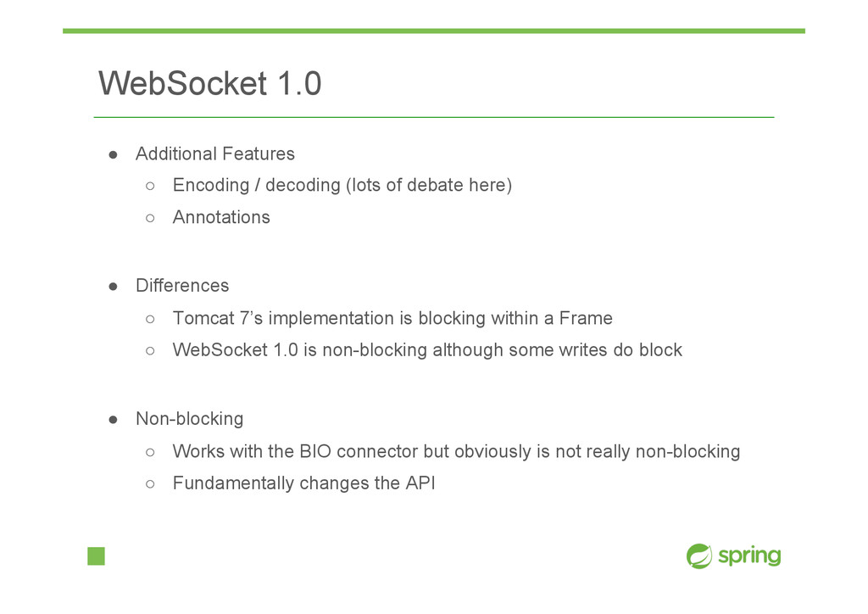868x614 pixels.
Task: Click the hollow bullet before Fundamentally changes
Action: click(x=150, y=484)
